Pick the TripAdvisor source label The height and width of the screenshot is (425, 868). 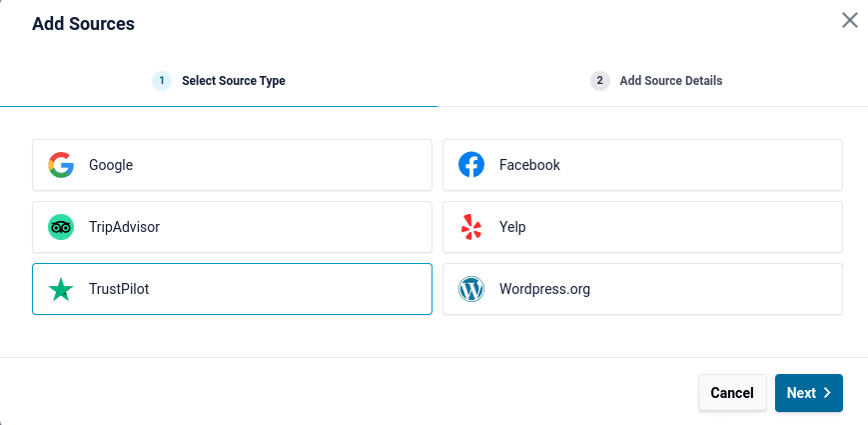pos(124,227)
